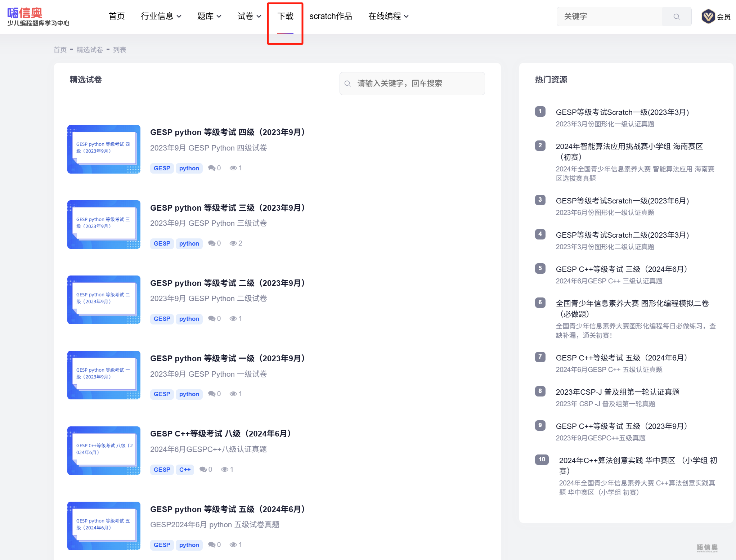Click view-count eye icon under 三级 python paper
The image size is (736, 560).
point(233,243)
